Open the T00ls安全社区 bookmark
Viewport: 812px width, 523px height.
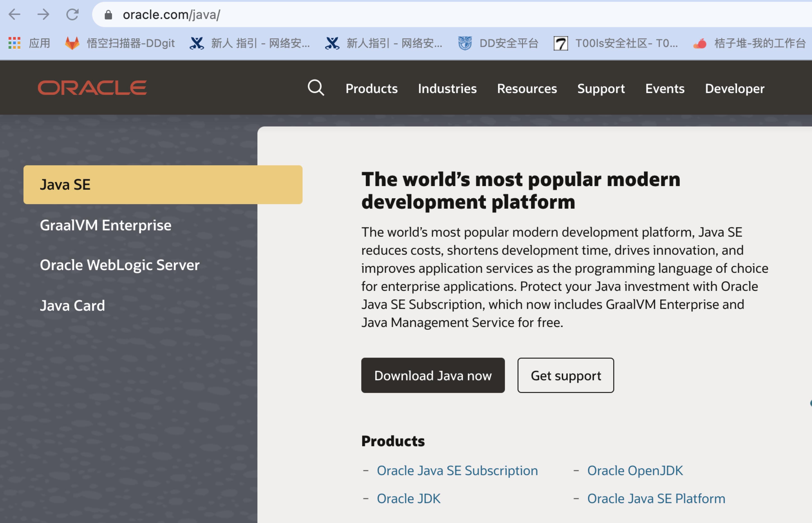[616, 43]
